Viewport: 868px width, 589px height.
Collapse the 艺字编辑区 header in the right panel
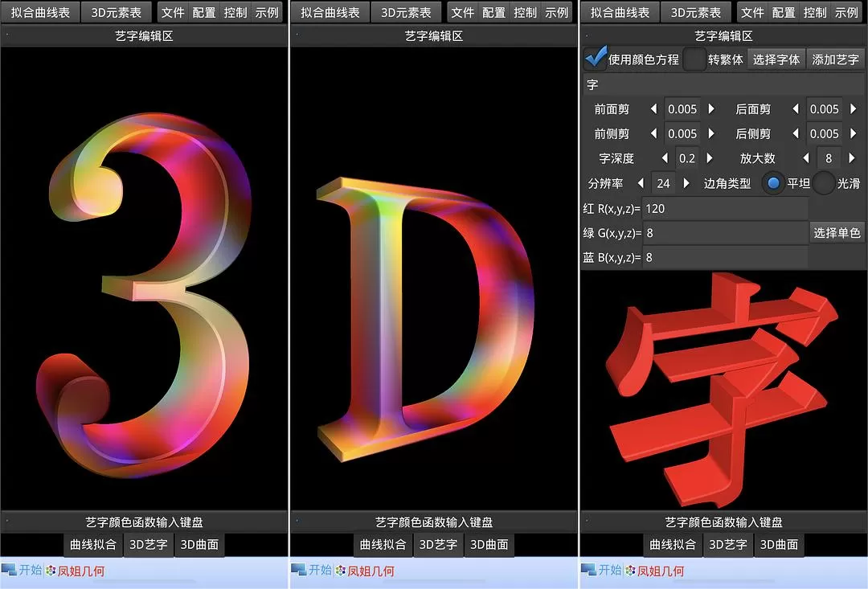pos(723,36)
